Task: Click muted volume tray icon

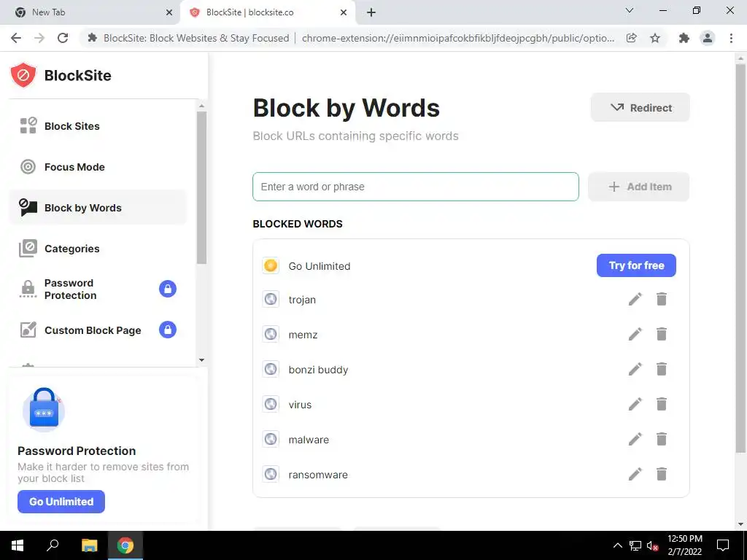Action: [x=652, y=545]
